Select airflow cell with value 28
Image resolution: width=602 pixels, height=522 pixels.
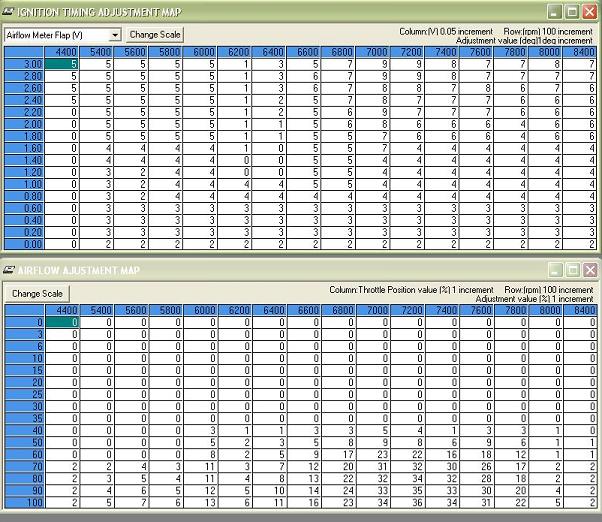coord(477,479)
